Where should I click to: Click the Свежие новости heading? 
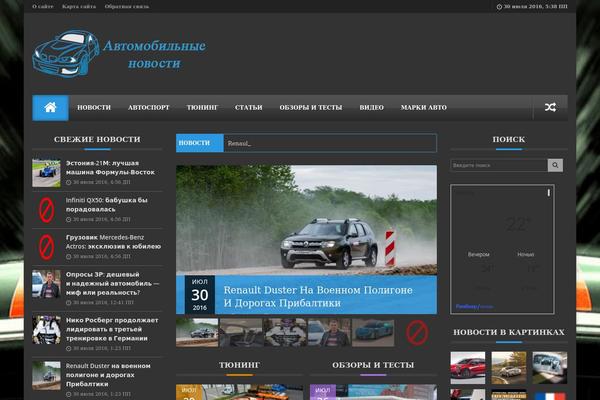pyautogui.click(x=97, y=139)
